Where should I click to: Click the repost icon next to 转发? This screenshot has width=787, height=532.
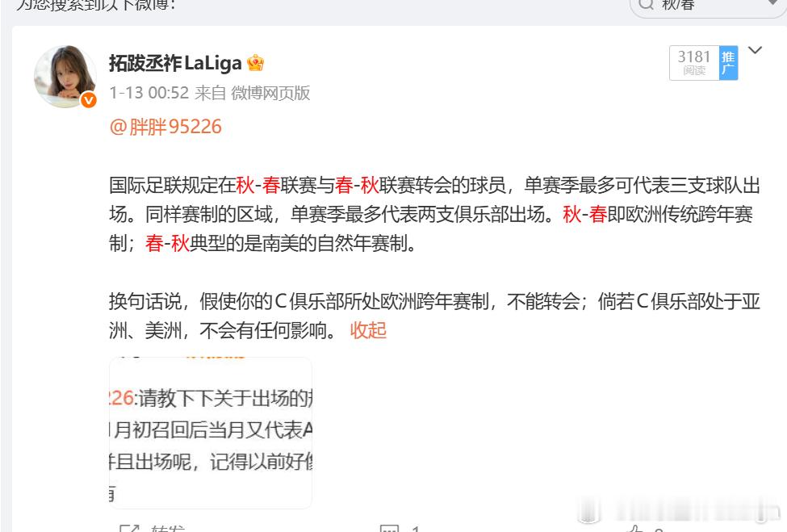[x=129, y=528]
